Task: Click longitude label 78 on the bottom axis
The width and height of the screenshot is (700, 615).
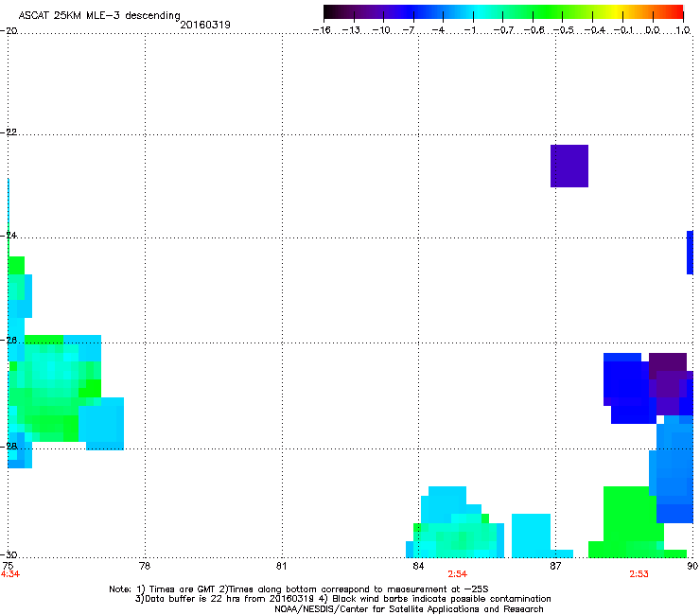Action: coord(145,566)
